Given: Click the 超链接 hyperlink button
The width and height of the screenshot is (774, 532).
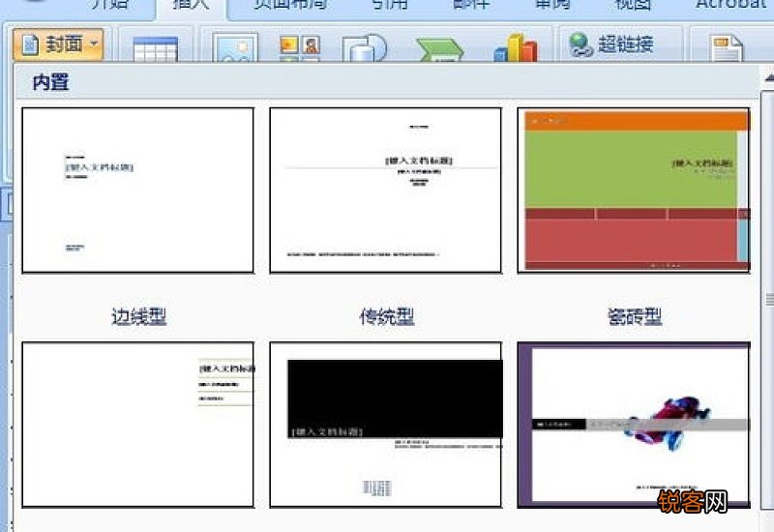Looking at the screenshot, I should pyautogui.click(x=611, y=44).
